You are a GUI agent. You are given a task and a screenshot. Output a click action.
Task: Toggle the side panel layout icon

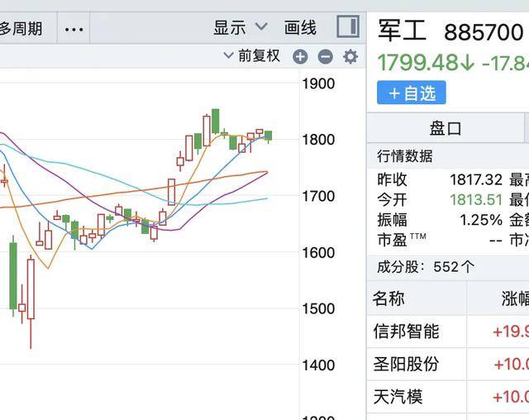click(348, 27)
